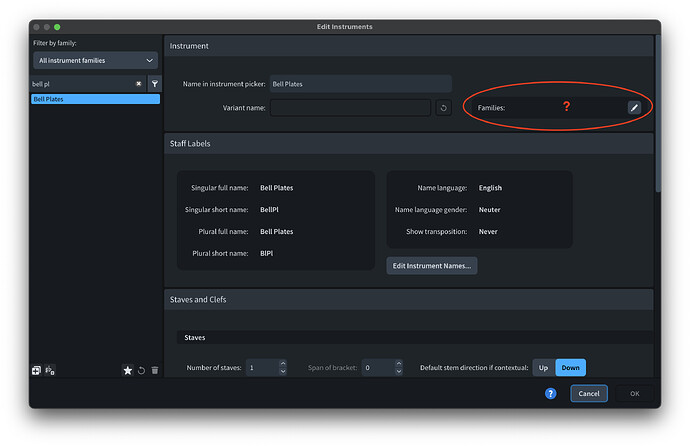
Task: Click the green zoom window button
Action: coord(57,27)
